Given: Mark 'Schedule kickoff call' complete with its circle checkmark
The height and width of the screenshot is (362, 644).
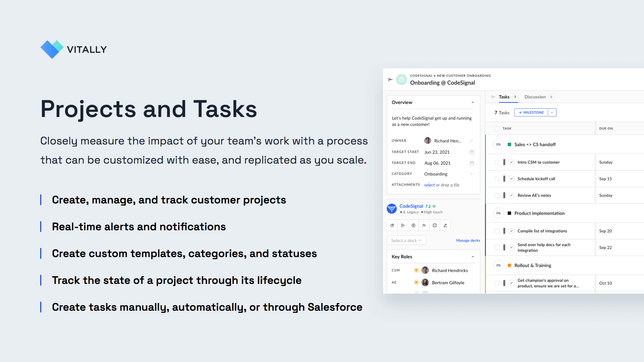Looking at the screenshot, I should pyautogui.click(x=512, y=179).
